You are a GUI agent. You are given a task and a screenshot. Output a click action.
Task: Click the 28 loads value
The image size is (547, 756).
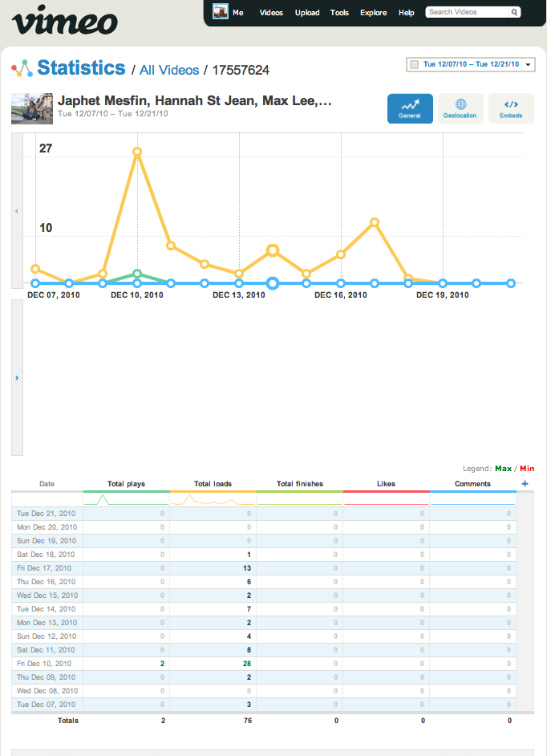coord(247,664)
